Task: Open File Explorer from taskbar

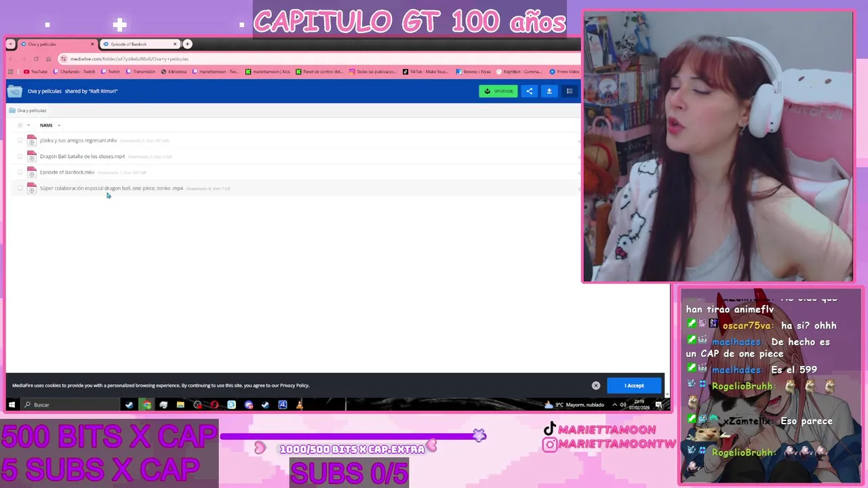Action: click(180, 405)
